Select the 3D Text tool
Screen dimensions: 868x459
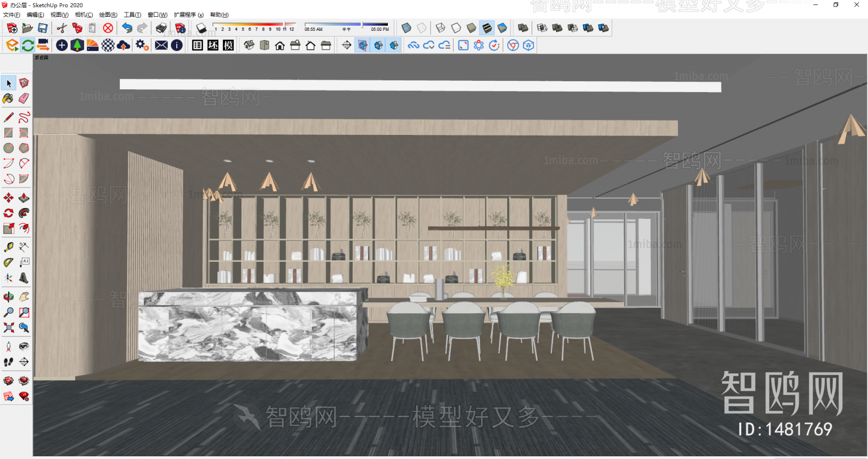pos(24,278)
